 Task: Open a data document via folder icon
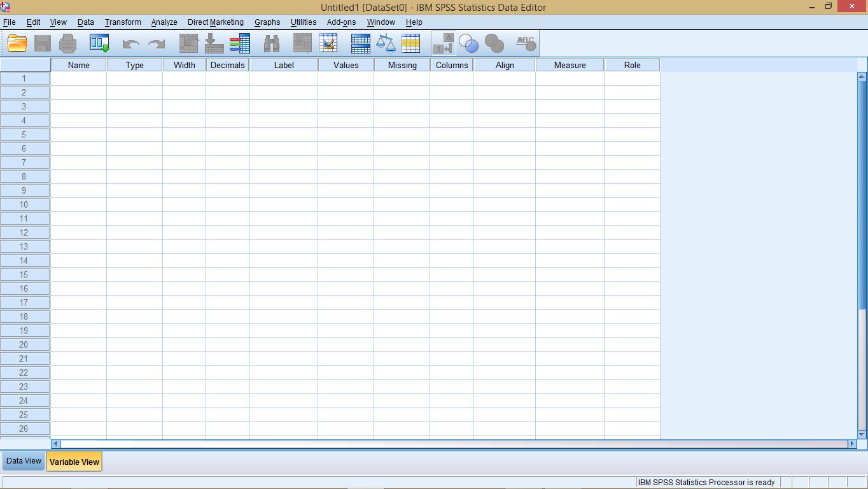click(x=17, y=43)
